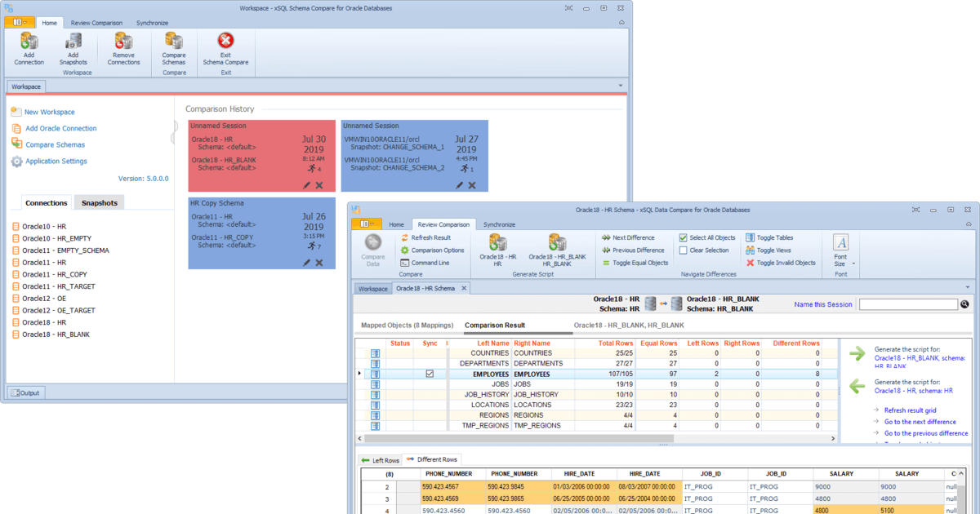Open Synchronize tab in Data Compare window
980x514 pixels.
click(499, 224)
